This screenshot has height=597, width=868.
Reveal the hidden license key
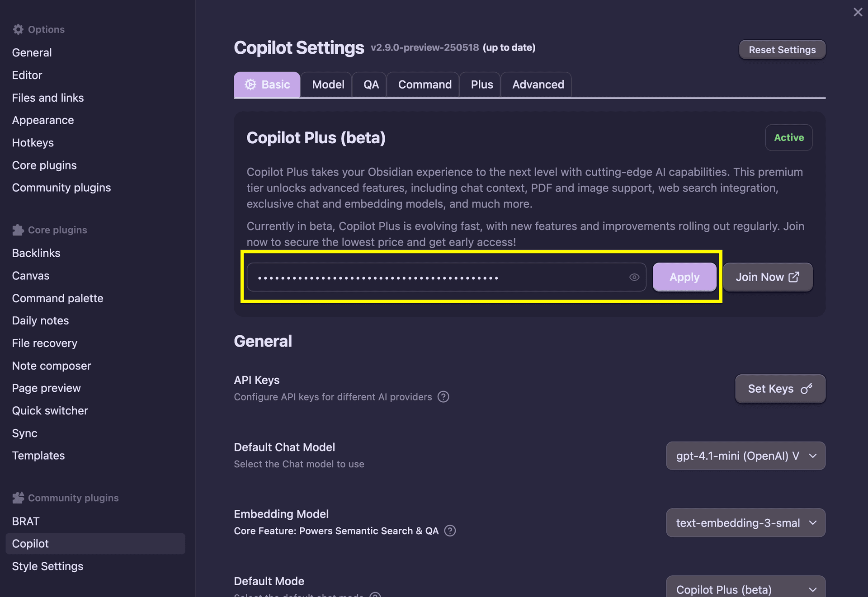pos(634,277)
